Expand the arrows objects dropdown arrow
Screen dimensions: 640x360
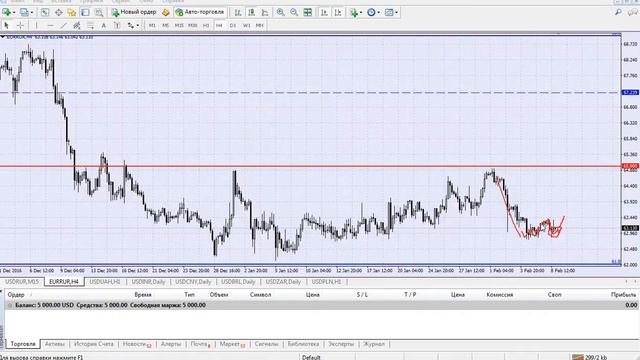click(138, 25)
